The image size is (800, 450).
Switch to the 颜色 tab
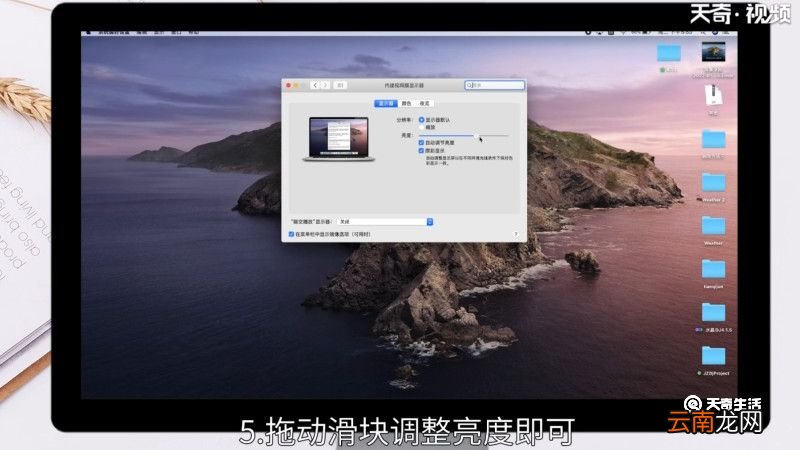tap(407, 104)
